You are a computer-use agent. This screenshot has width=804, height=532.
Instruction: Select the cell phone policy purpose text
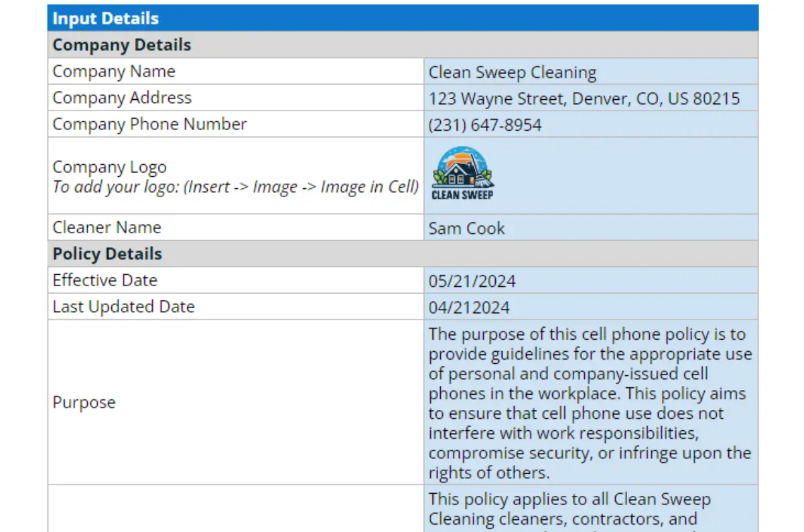590,403
